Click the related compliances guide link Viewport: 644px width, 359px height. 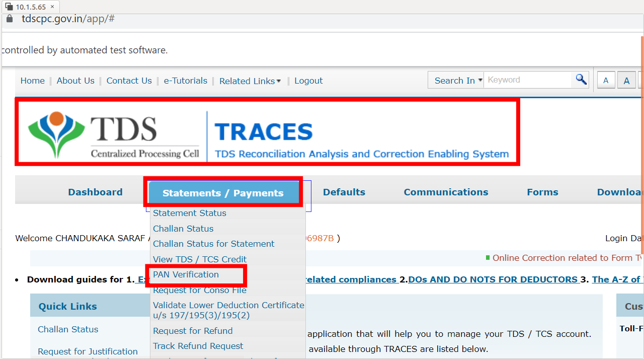(x=351, y=279)
